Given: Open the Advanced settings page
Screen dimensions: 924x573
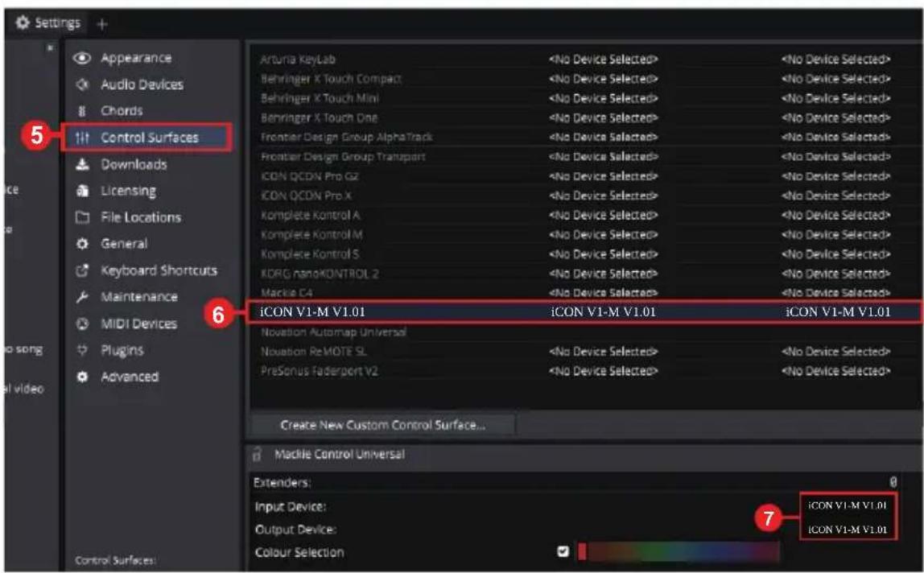Looking at the screenshot, I should pyautogui.click(x=130, y=377).
